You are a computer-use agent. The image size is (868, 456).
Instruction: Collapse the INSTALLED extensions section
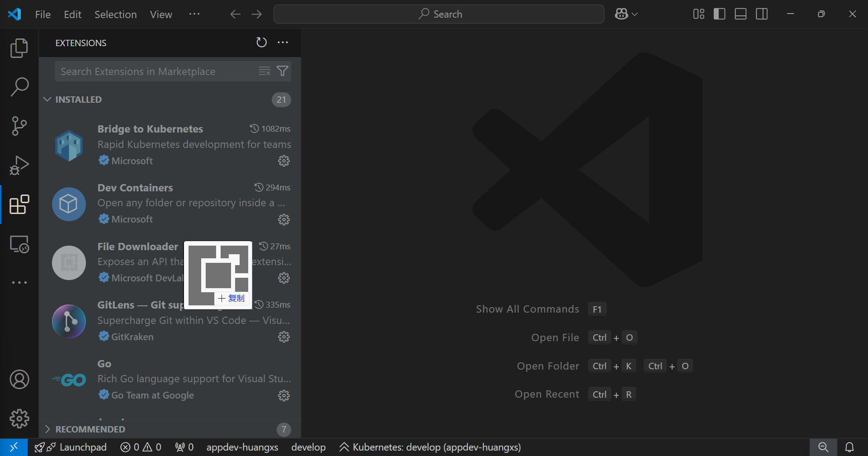(47, 100)
